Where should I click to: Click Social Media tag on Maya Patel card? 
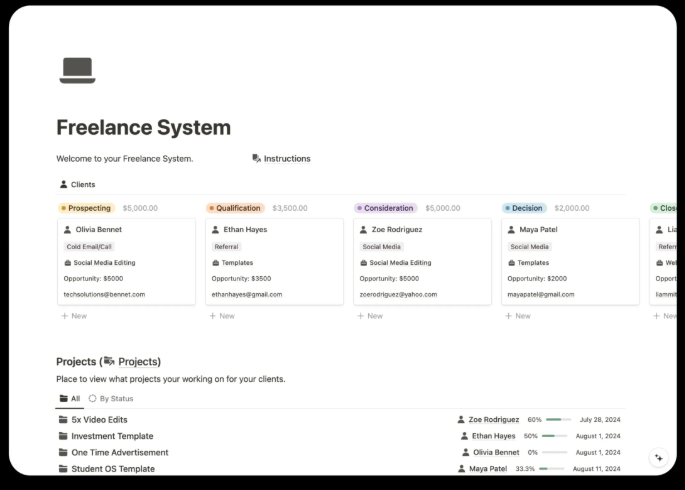click(x=529, y=246)
